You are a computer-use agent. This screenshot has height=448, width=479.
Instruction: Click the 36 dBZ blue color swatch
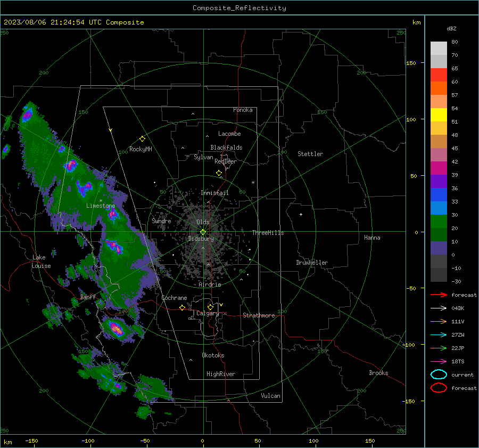[439, 195]
